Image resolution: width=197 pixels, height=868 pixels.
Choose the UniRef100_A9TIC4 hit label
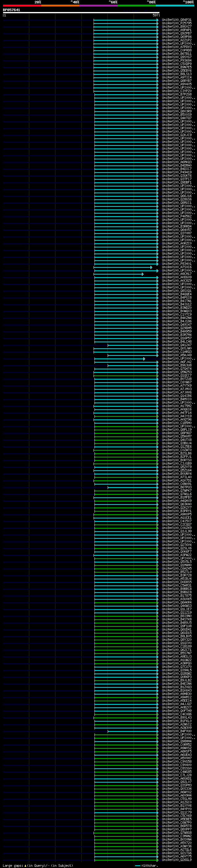176,78
